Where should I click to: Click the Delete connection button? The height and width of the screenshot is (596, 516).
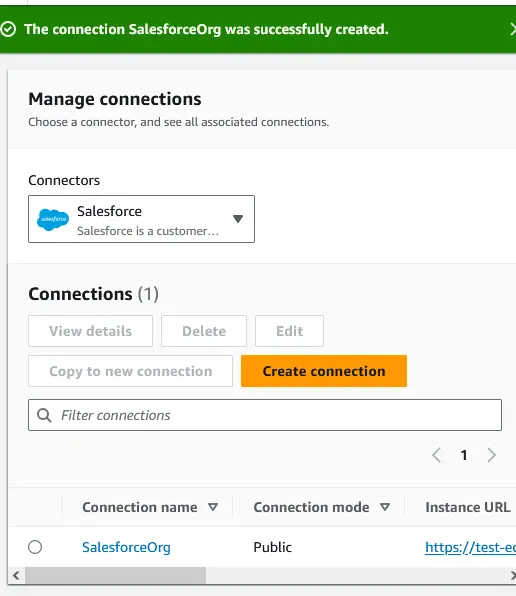tap(204, 331)
